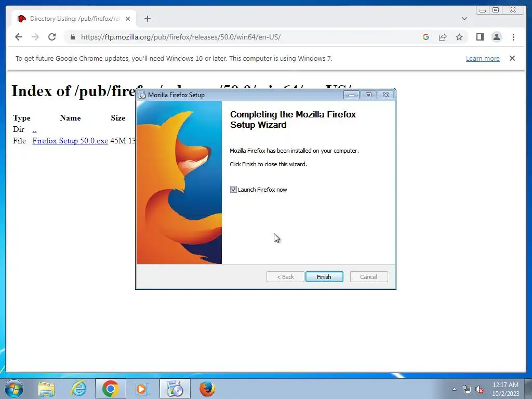Open Windows Explorer from the taskbar

pyautogui.click(x=46, y=389)
